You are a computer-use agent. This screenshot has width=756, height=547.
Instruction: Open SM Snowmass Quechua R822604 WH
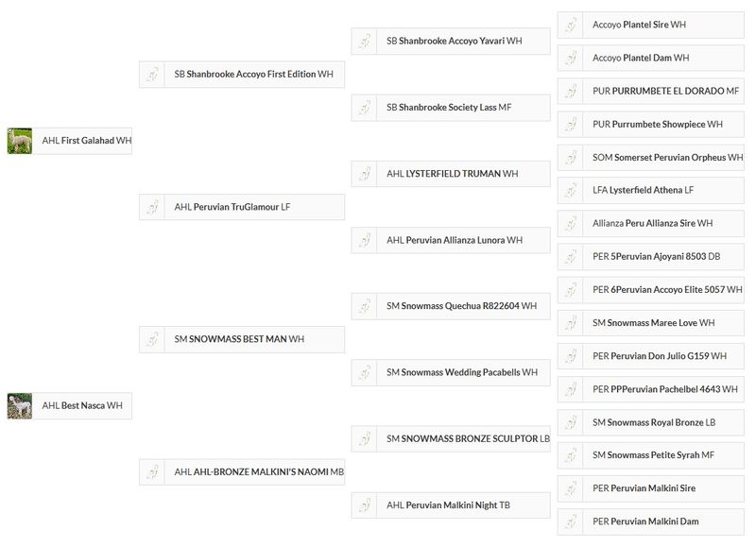461,306
